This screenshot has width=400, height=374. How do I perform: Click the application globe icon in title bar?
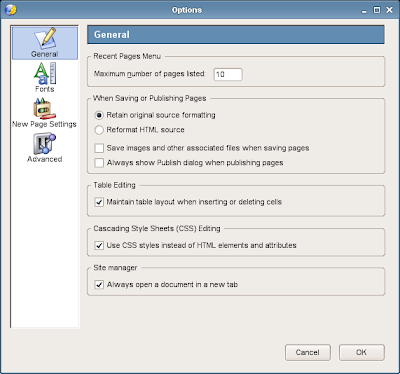click(x=11, y=10)
